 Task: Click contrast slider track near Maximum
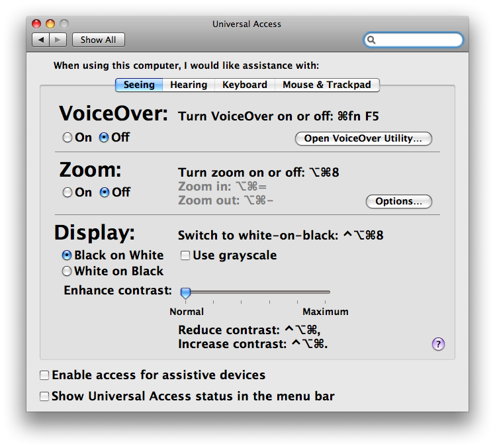pos(325,292)
